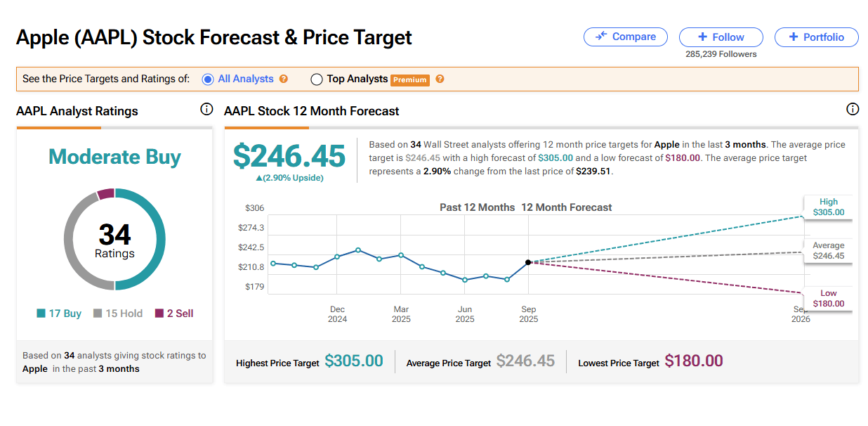Click the Low $180.00 forecast label
This screenshot has height=426, width=868.
(828, 298)
